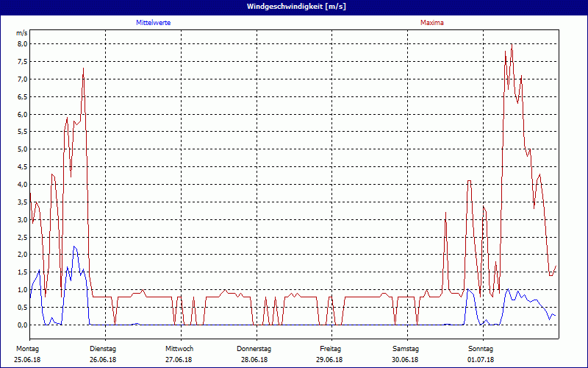Click the Maxima legend label
588x368 pixels.
coord(431,23)
